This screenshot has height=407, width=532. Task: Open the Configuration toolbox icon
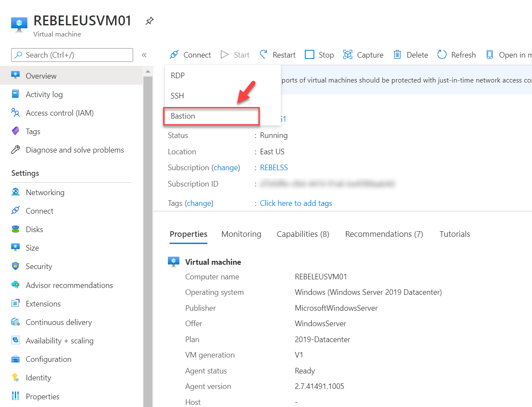tap(15, 359)
